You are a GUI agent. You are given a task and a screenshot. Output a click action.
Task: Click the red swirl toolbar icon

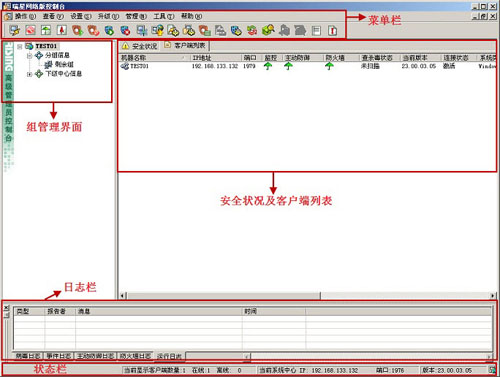pyautogui.click(x=30, y=30)
